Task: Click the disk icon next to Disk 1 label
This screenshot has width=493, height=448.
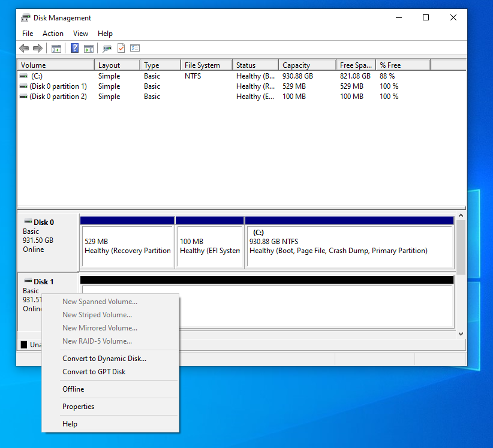Action: tap(28, 281)
